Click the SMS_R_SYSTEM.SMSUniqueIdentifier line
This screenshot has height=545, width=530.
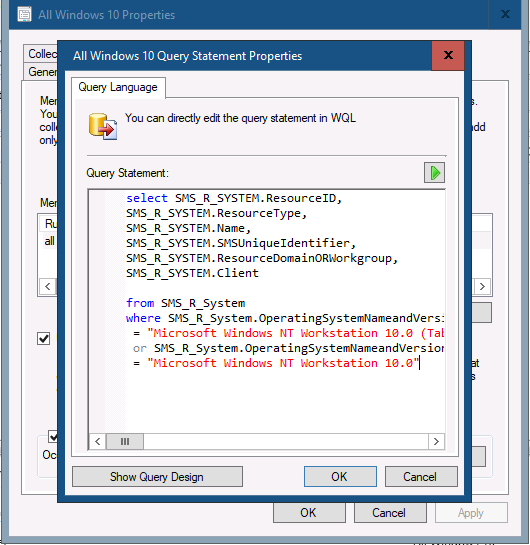[241, 243]
